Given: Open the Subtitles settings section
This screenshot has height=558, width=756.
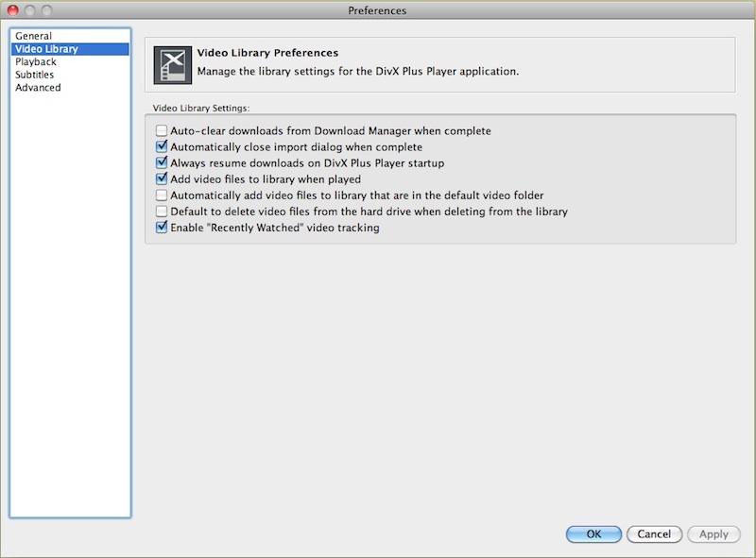Looking at the screenshot, I should (x=34, y=75).
